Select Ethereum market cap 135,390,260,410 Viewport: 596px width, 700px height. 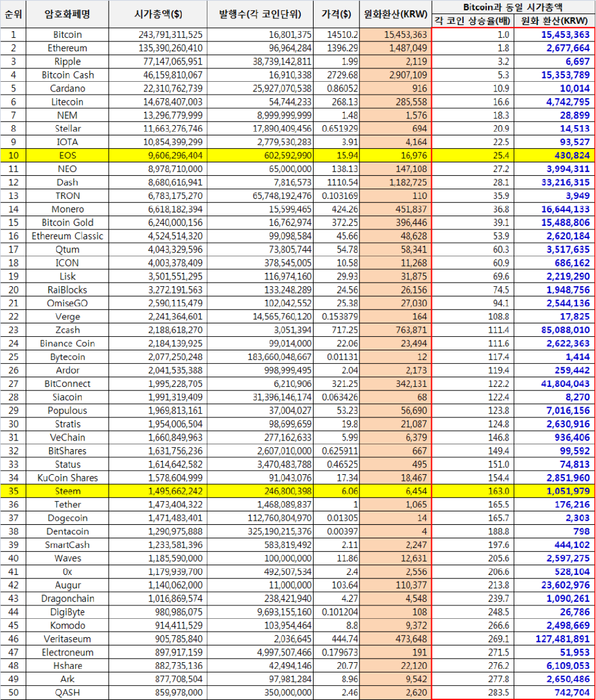(158, 48)
